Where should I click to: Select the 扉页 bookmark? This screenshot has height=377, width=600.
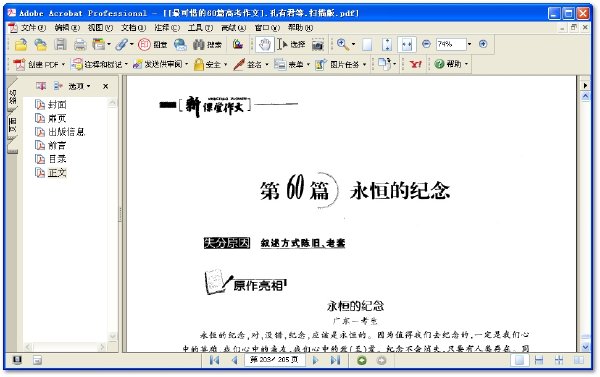pos(57,118)
